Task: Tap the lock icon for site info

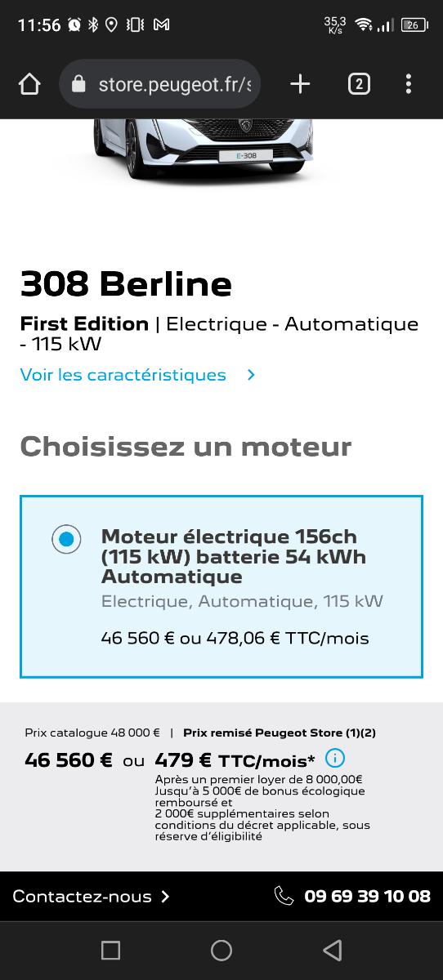Action: [x=79, y=84]
